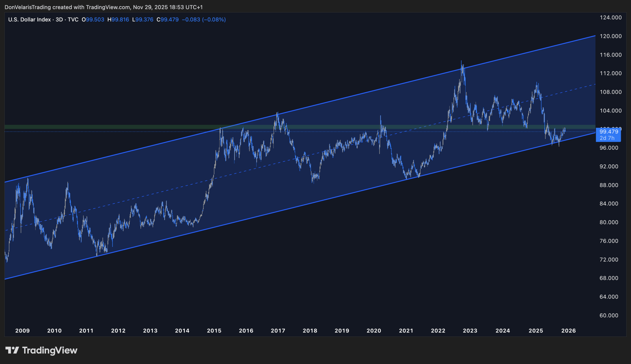Image resolution: width=631 pixels, height=364 pixels.
Task: Click the TradingView wordmark text
Action: click(x=50, y=350)
